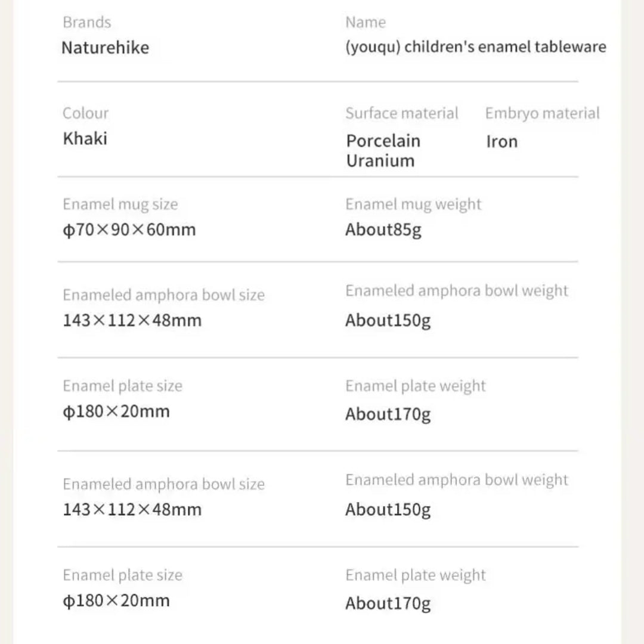Select the word Uranium
Image resolution: width=644 pixels, height=644 pixels.
click(x=380, y=160)
